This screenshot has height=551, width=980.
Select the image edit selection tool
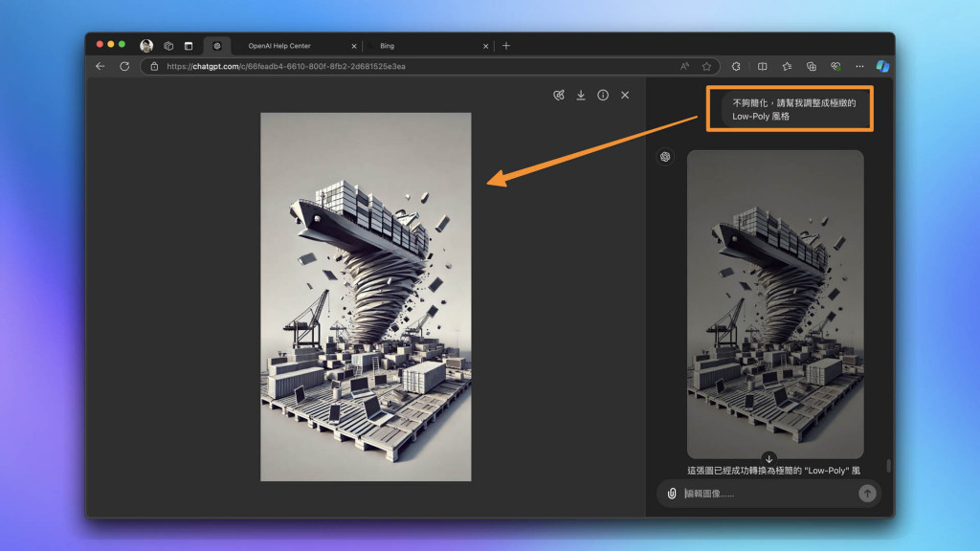point(559,95)
